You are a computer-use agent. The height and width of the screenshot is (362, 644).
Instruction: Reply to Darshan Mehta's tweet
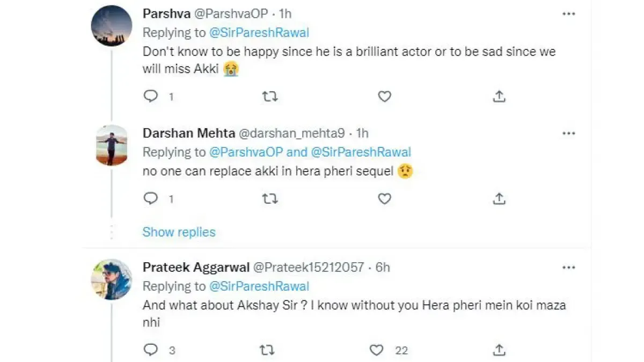(151, 199)
